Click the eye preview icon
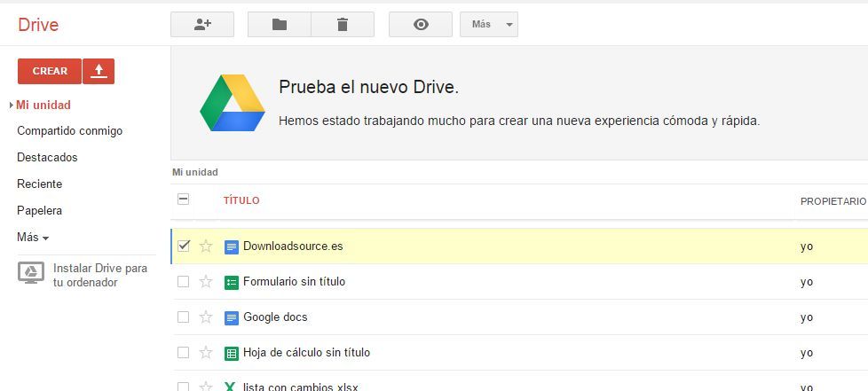868x391 pixels. click(x=421, y=24)
